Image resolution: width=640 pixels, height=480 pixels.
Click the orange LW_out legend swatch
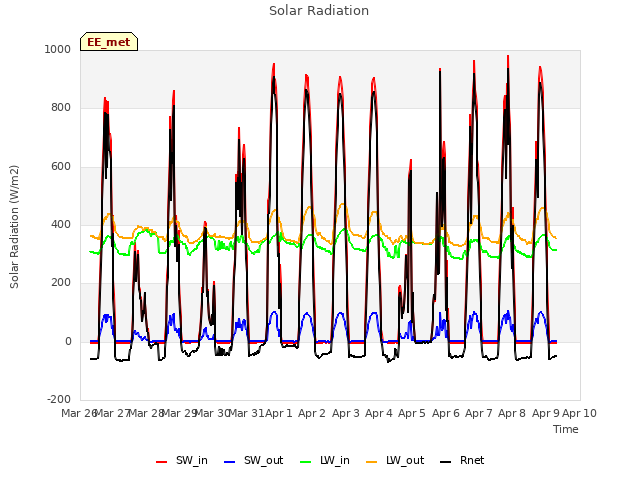tap(372, 462)
